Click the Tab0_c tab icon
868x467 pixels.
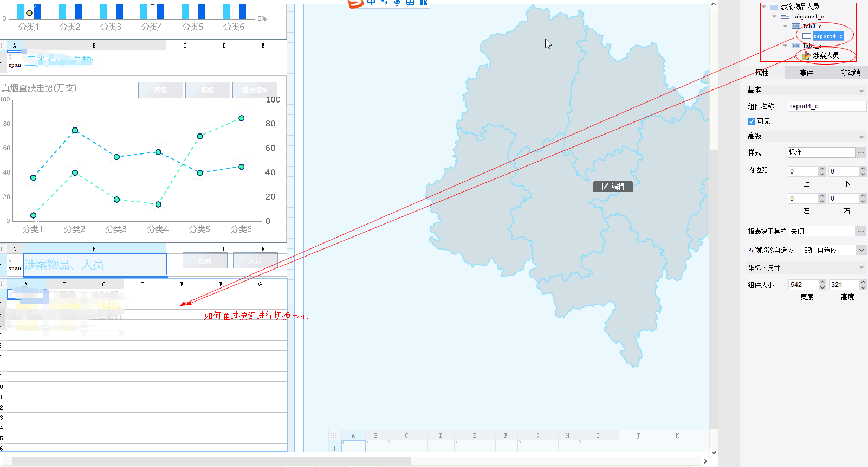point(796,26)
